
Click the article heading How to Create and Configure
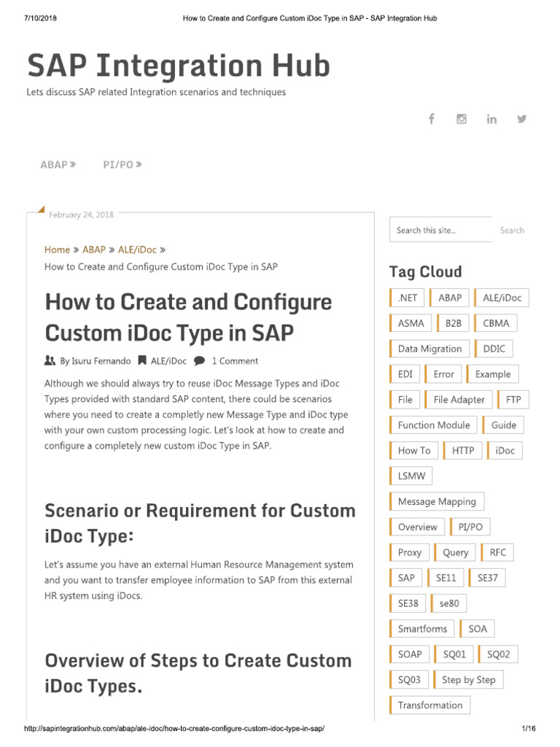(188, 317)
